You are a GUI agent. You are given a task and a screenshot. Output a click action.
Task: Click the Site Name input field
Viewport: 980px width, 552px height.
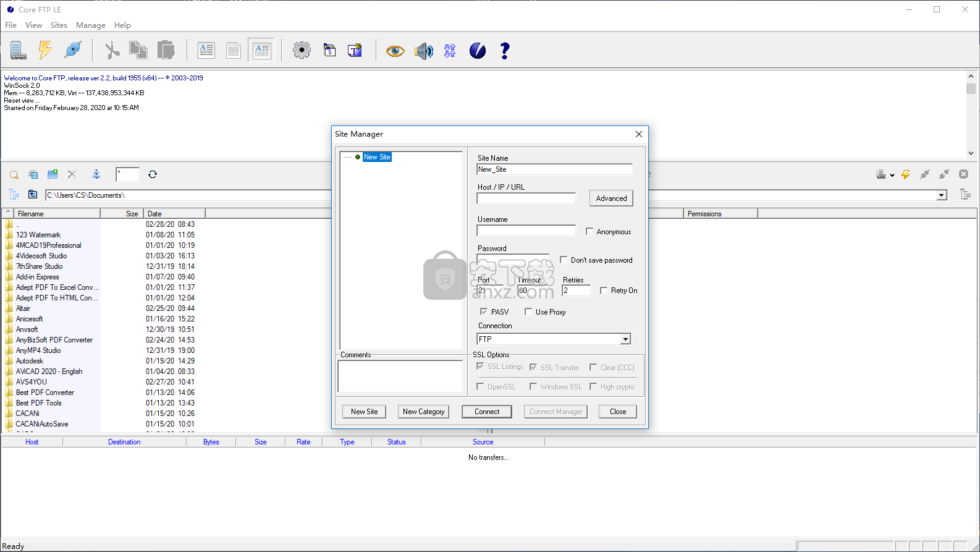(x=555, y=169)
